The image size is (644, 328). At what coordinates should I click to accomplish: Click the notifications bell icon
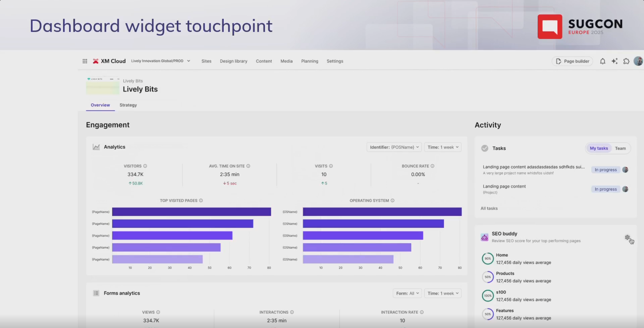tap(603, 61)
